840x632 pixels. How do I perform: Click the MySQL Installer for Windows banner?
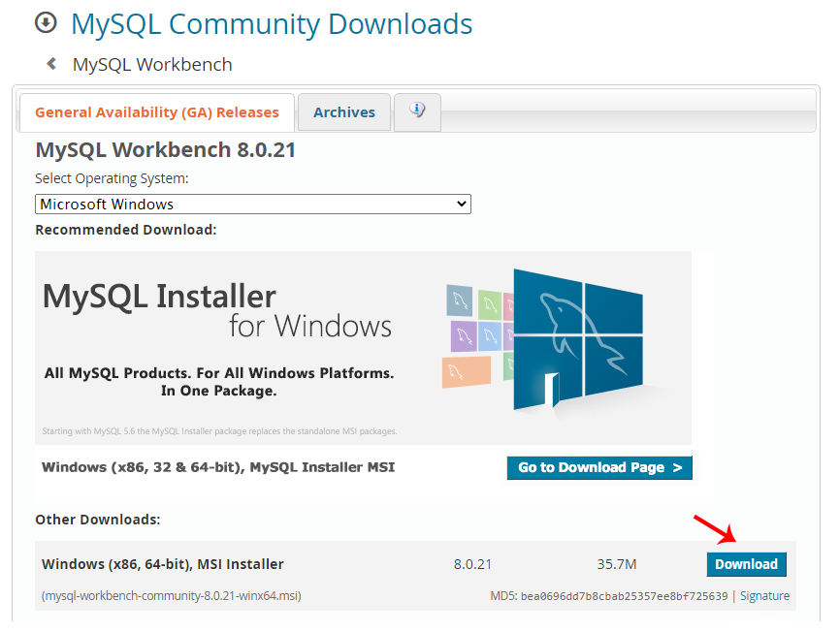coord(363,348)
